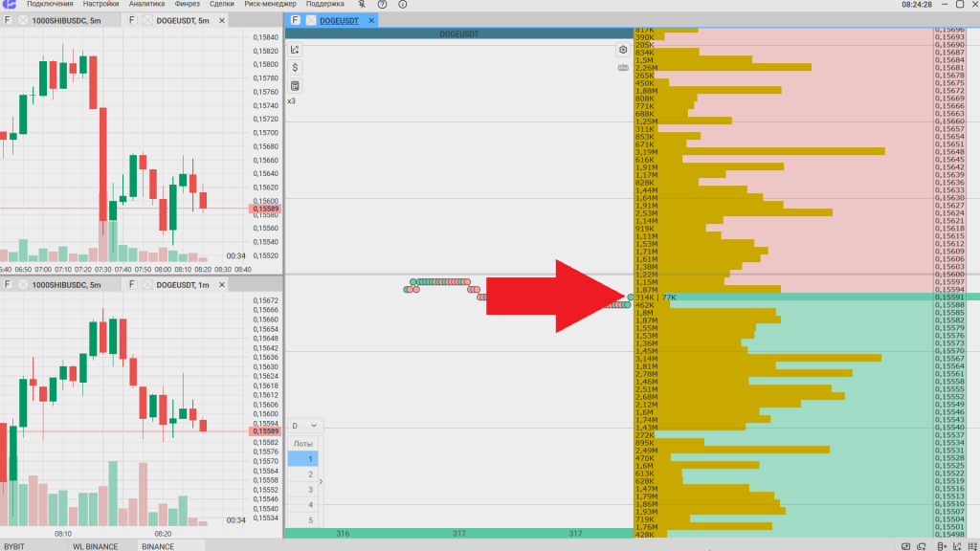The image size is (980, 551).
Task: Open the help question mark icon
Action: pos(382,4)
